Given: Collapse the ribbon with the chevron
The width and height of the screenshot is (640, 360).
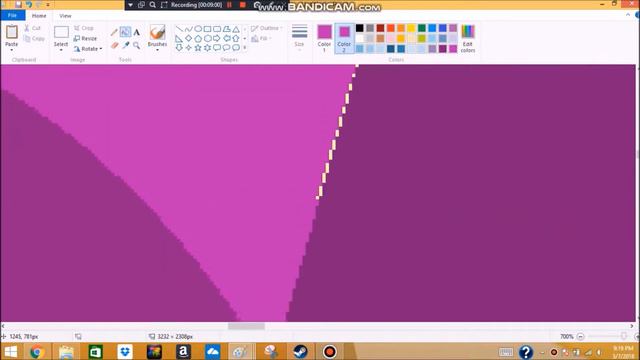Looking at the screenshot, I should pos(628,15).
